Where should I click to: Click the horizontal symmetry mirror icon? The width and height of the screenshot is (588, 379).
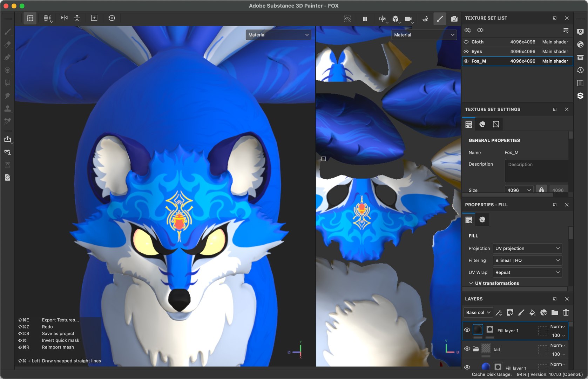coord(64,18)
